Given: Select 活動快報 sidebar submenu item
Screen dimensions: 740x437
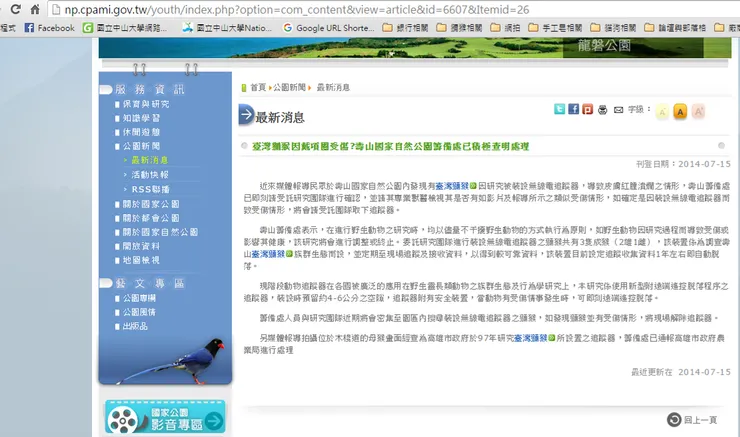Looking at the screenshot, I should 150,175.
